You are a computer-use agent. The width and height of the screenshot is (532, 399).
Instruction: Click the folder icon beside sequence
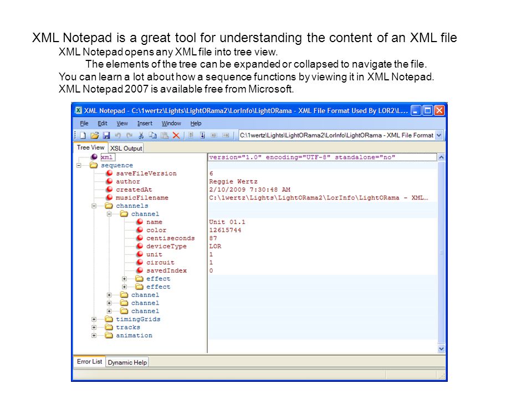point(94,165)
